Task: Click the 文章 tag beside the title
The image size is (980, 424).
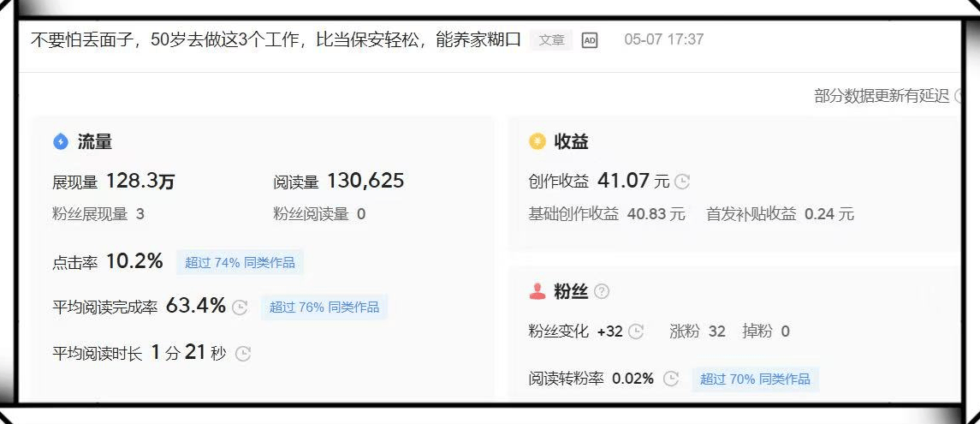Action: 551,40
